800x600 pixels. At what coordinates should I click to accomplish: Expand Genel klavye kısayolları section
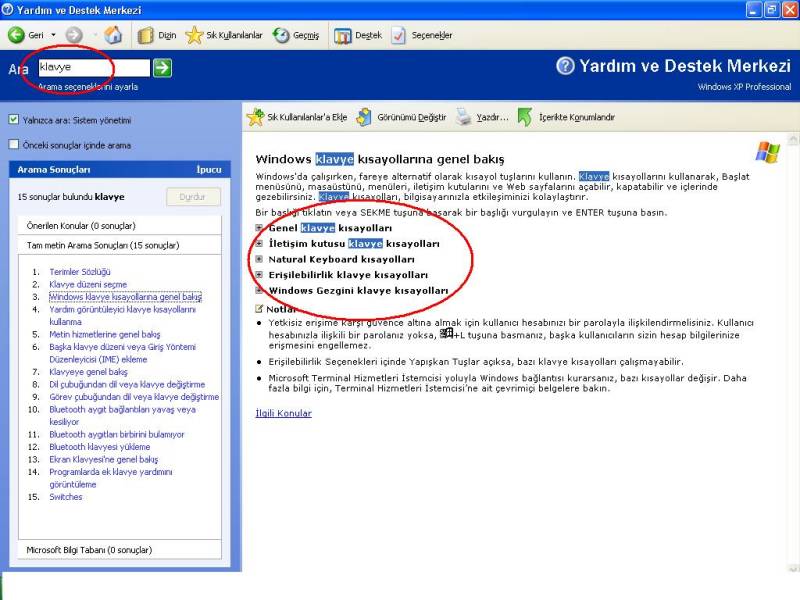coord(259,228)
